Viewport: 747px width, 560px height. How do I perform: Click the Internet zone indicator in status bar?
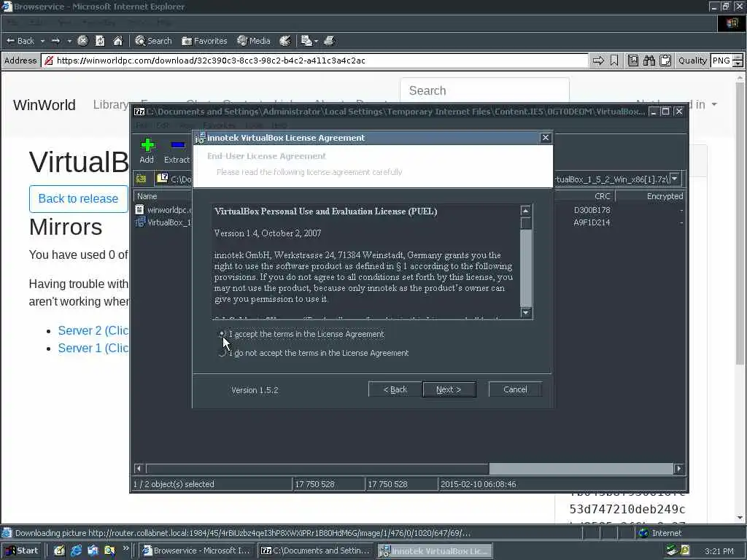pyautogui.click(x=659, y=533)
